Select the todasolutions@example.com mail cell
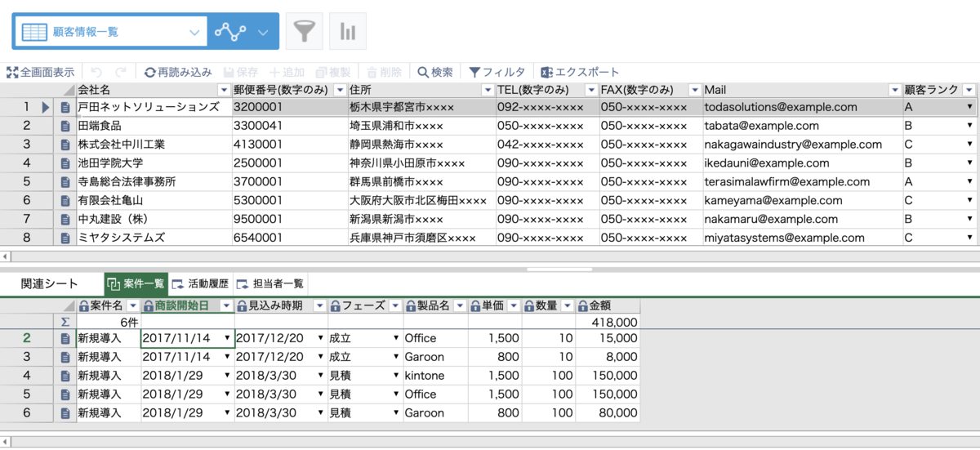 pyautogui.click(x=801, y=107)
